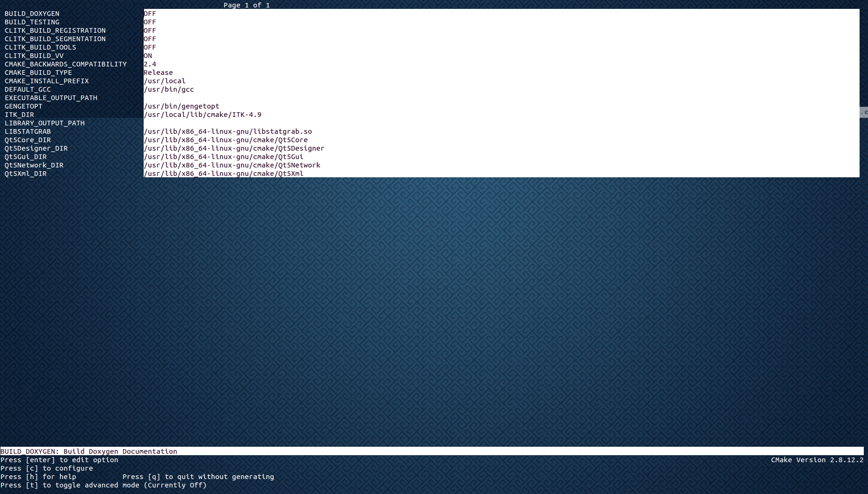Select the DEFAULT_GCC option name
Image resolution: width=868 pixels, height=494 pixels.
click(x=28, y=89)
